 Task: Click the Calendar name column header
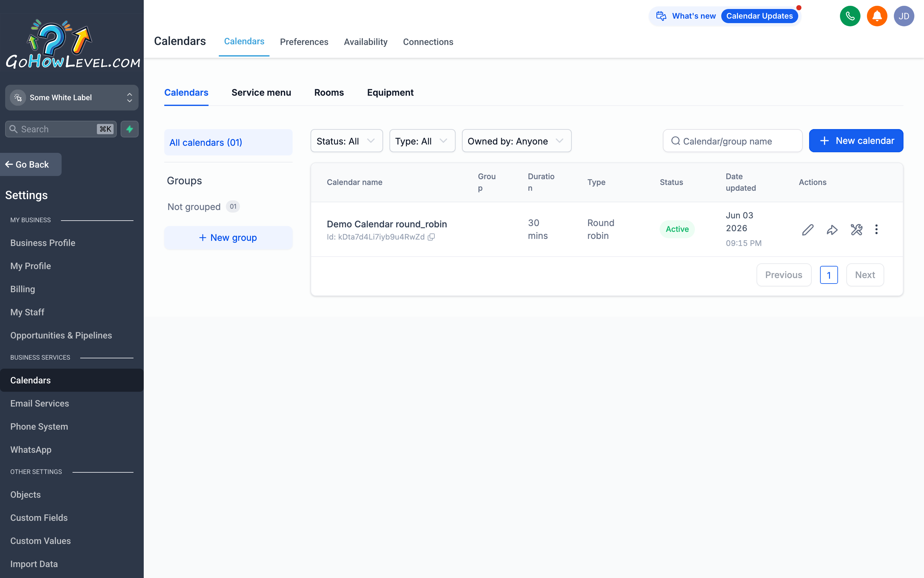click(354, 182)
